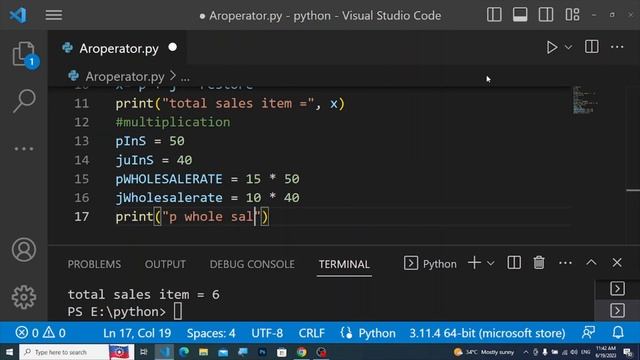Expand the breadcrumb ellipsis symbol list
The image size is (640, 360).
(185, 77)
